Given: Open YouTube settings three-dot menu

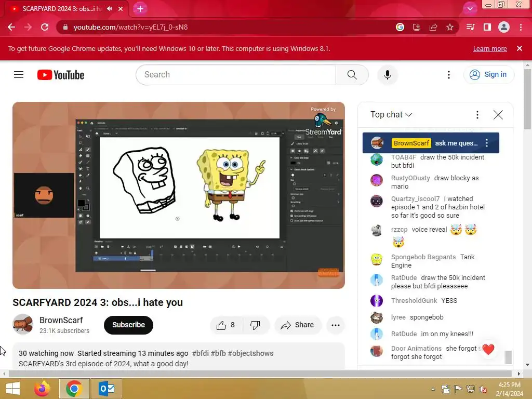Looking at the screenshot, I should click(448, 75).
